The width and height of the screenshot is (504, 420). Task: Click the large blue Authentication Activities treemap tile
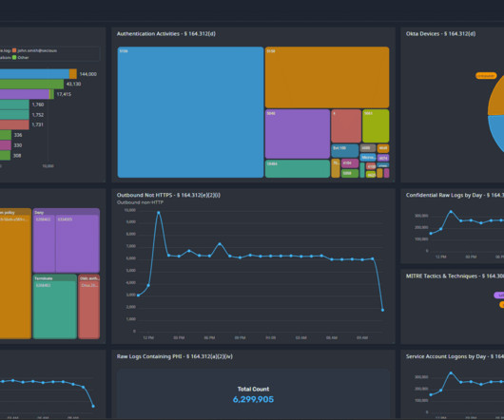click(190, 112)
